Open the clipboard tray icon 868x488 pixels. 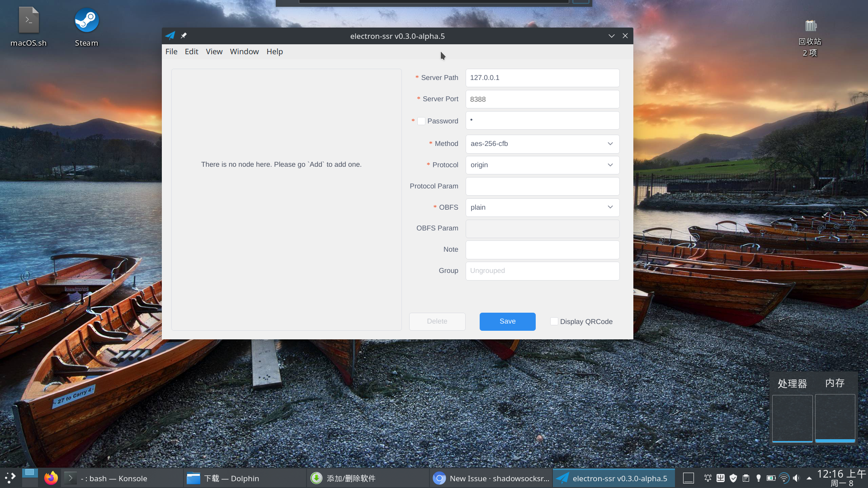tap(746, 478)
